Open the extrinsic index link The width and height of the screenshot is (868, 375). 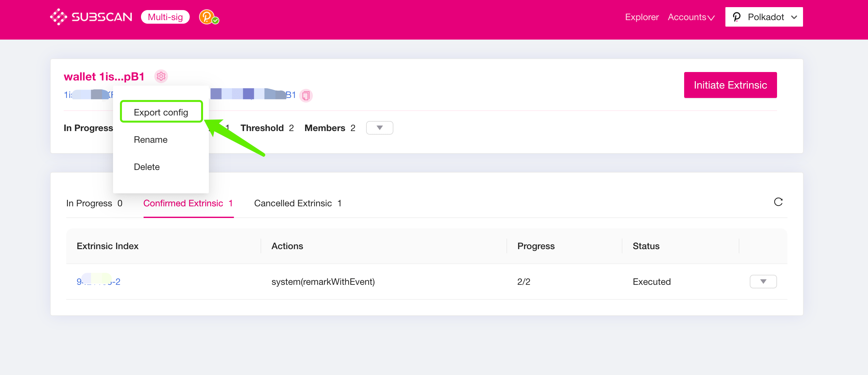[x=98, y=282]
